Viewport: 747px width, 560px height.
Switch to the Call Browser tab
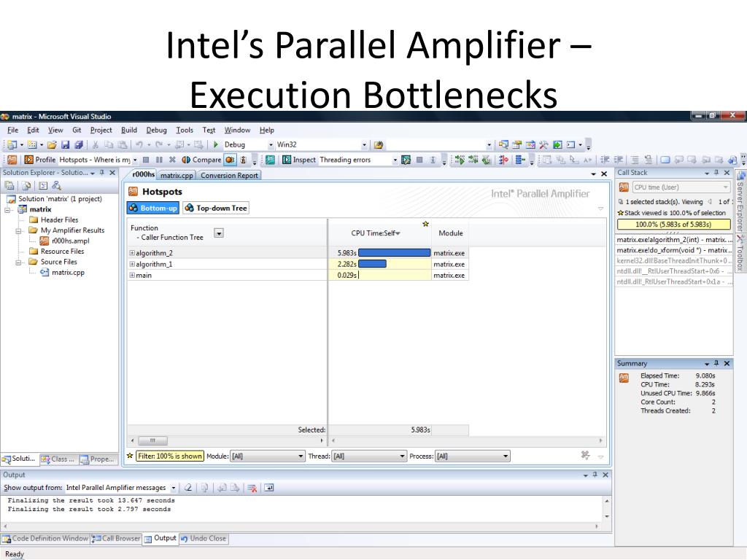coord(116,538)
